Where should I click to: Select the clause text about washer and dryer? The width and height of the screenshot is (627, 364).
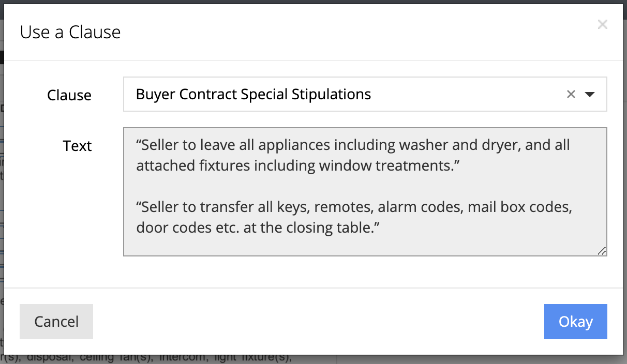coord(353,155)
